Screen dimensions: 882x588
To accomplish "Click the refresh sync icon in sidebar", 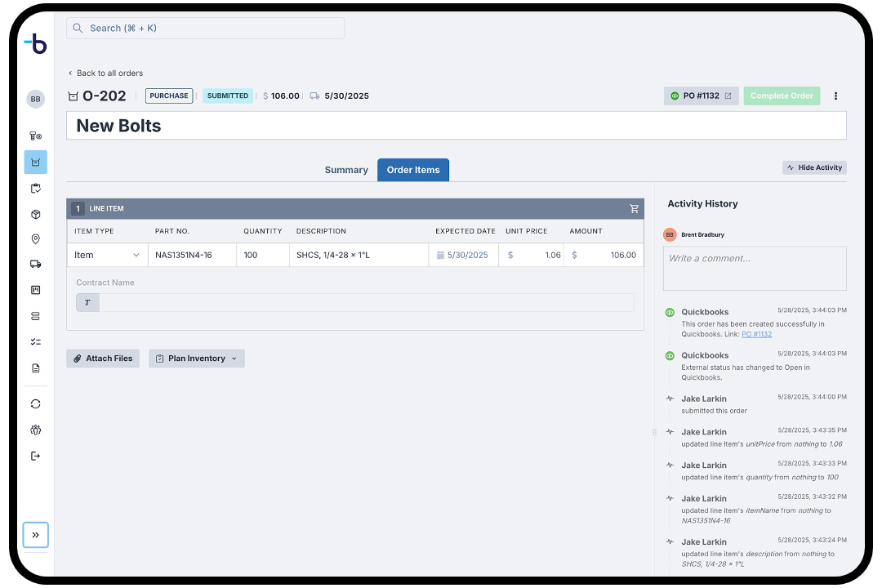I will coord(35,404).
